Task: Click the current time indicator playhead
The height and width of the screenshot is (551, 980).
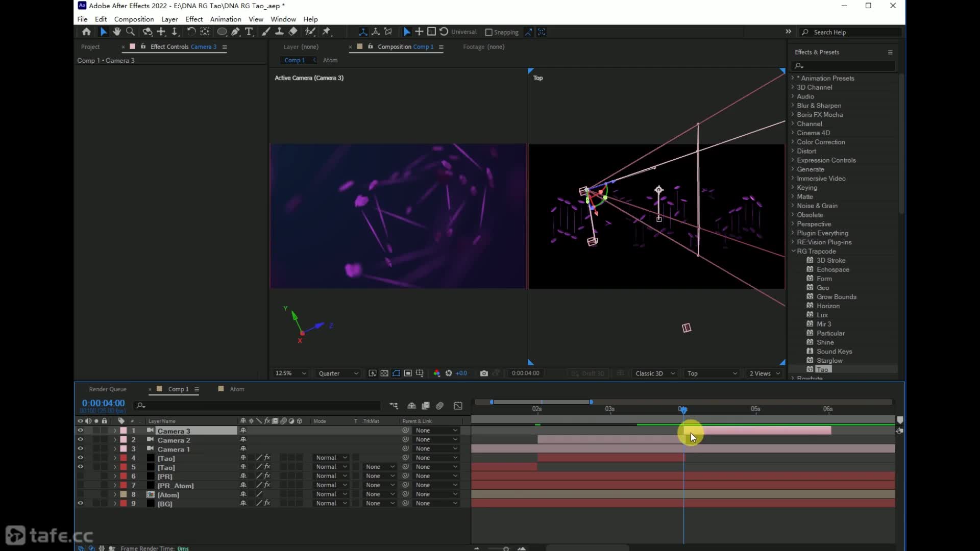Action: pyautogui.click(x=683, y=410)
